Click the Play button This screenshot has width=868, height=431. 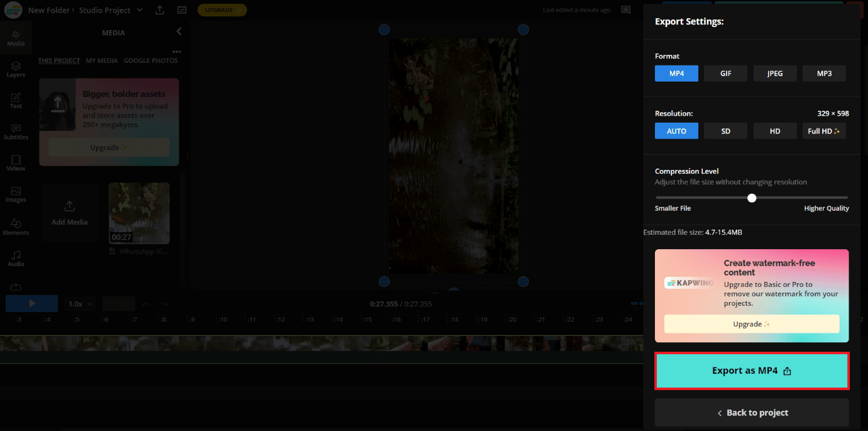coord(32,303)
